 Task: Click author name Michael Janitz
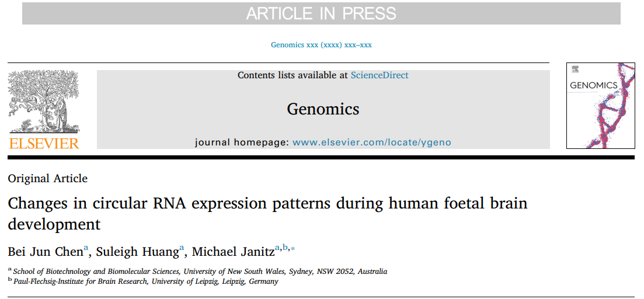[x=234, y=251]
